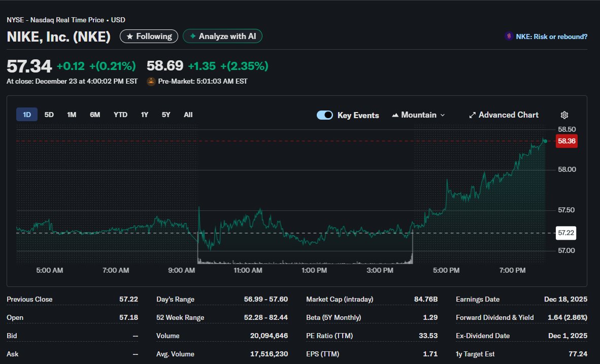The image size is (600, 364).
Task: Click the Advanced Chart expand icon
Action: tap(472, 115)
